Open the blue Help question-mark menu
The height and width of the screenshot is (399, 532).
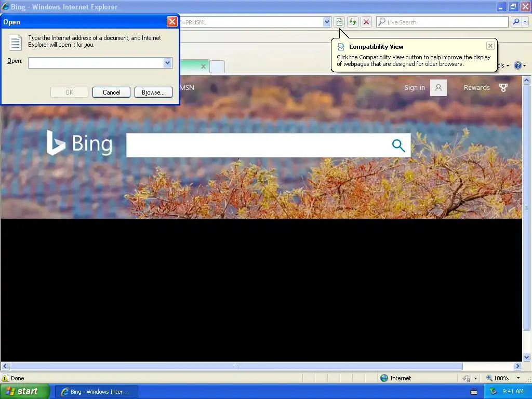[518, 65]
